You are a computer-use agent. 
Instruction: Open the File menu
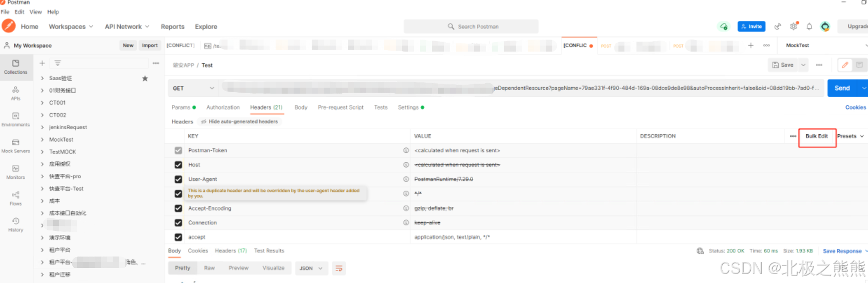(x=5, y=12)
